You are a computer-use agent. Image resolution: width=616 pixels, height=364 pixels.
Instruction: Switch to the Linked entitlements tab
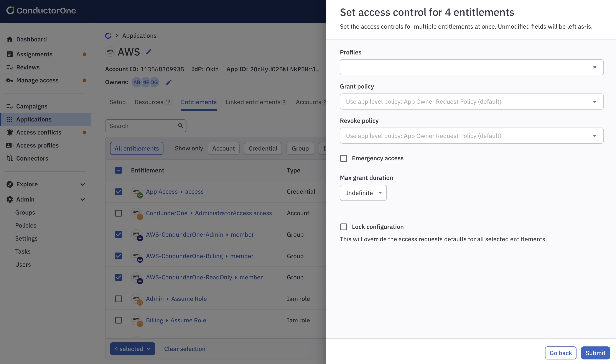(253, 102)
